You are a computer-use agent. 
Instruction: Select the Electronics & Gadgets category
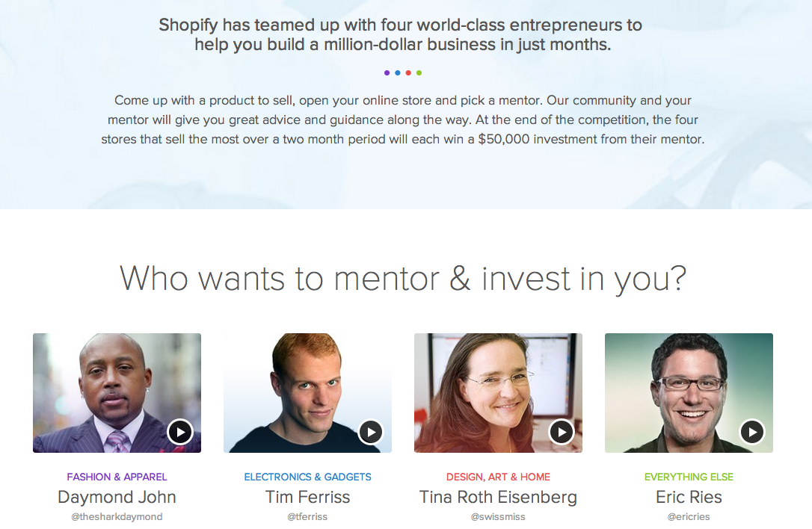[x=307, y=477]
